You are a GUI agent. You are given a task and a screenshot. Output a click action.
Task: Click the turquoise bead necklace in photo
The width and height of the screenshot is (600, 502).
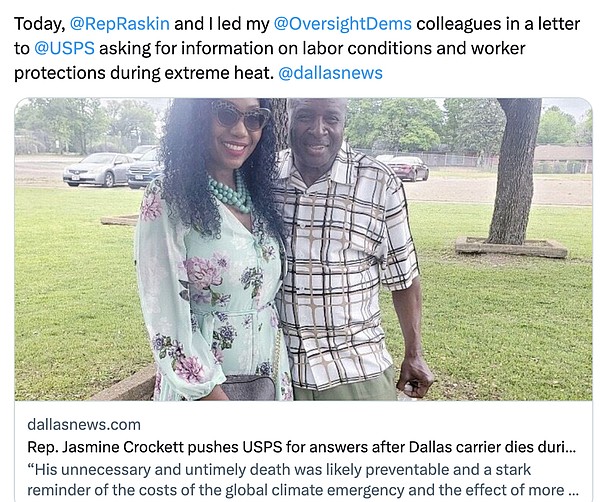point(232,193)
